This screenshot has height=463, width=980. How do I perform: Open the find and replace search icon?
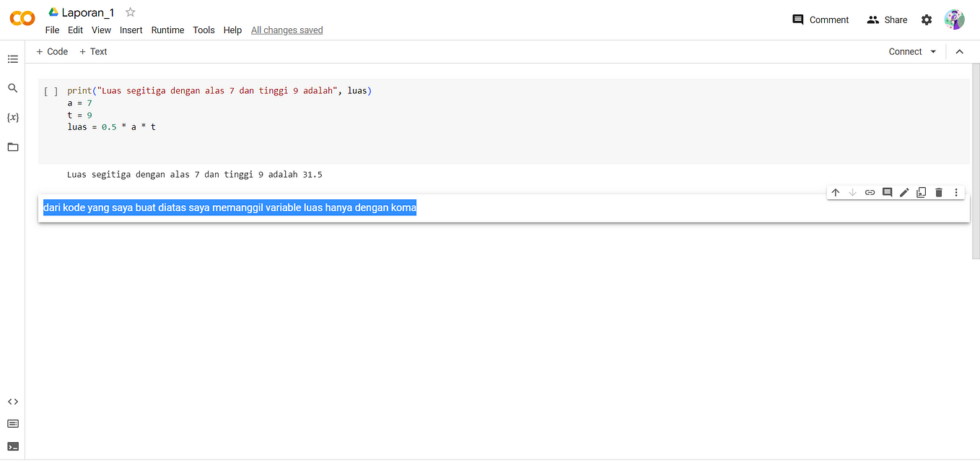click(12, 88)
